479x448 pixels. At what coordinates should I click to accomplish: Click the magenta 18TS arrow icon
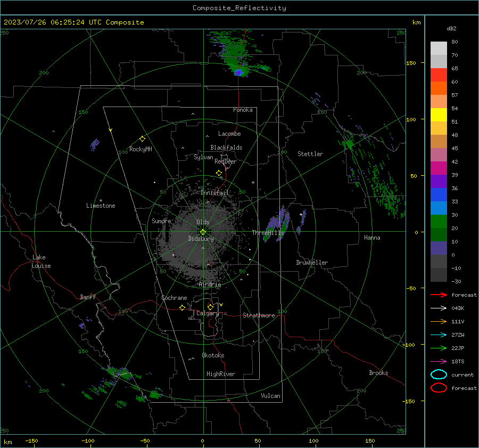click(439, 362)
